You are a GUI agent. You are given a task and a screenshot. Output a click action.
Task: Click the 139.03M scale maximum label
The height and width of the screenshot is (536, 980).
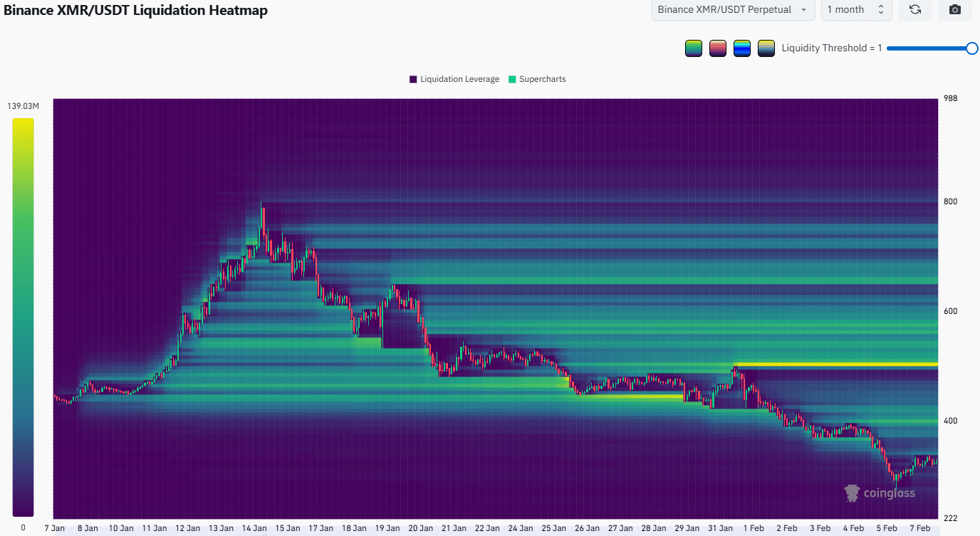click(24, 106)
